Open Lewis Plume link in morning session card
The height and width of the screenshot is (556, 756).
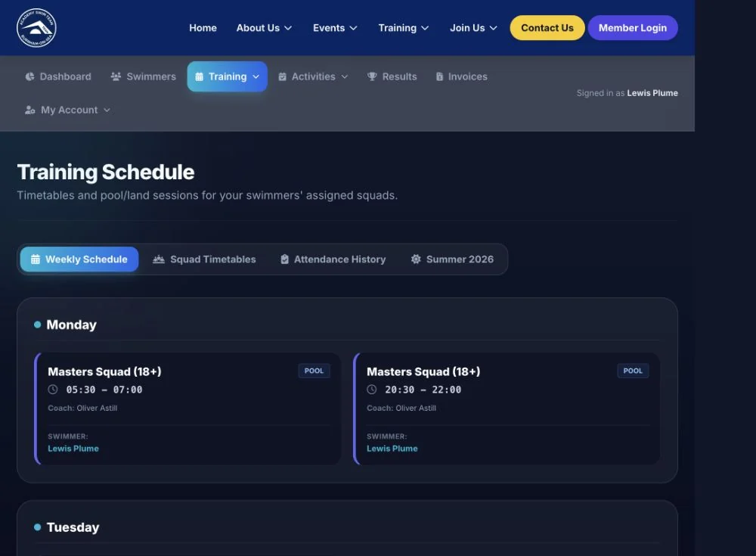[x=73, y=449]
